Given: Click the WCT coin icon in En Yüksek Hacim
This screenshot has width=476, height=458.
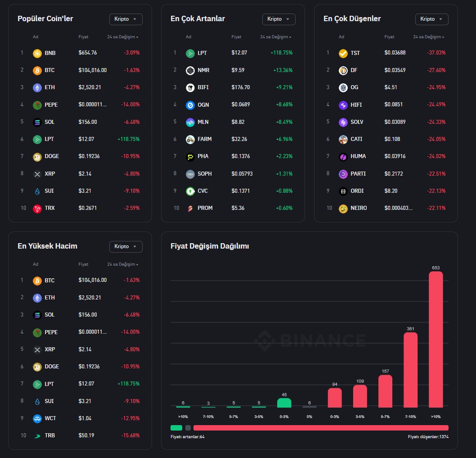Looking at the screenshot, I should point(37,418).
